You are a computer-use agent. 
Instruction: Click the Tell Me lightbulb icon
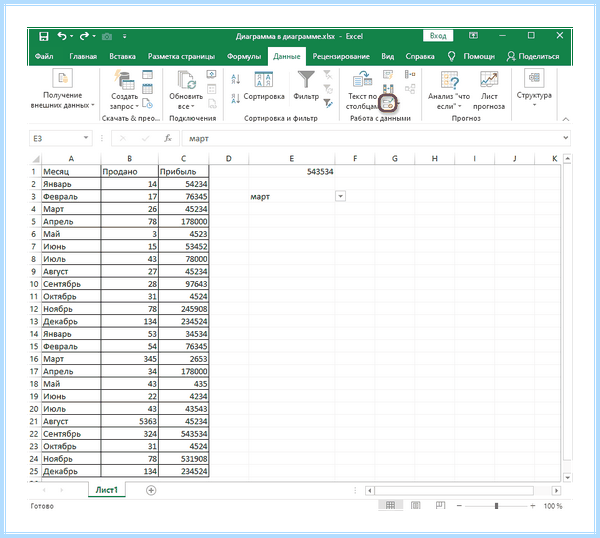pos(452,57)
